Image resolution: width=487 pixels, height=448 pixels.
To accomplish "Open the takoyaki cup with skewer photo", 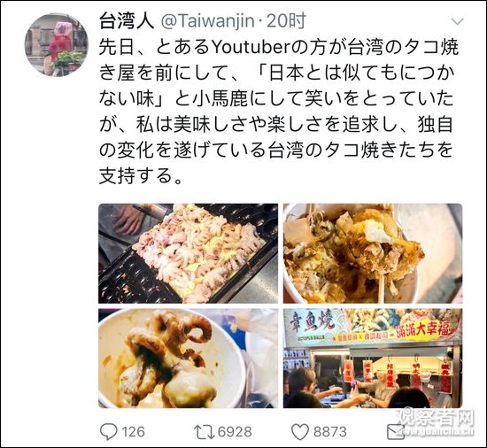I will click(373, 253).
